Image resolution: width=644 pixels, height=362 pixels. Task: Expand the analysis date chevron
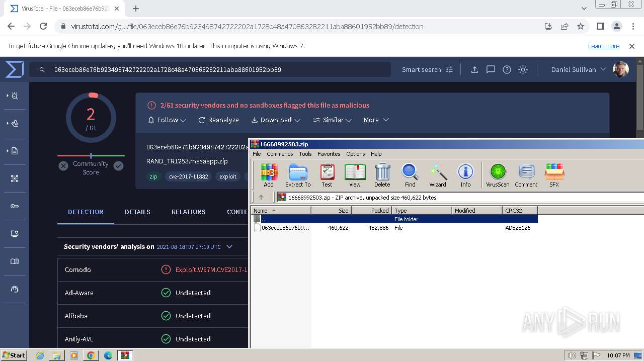tap(229, 247)
